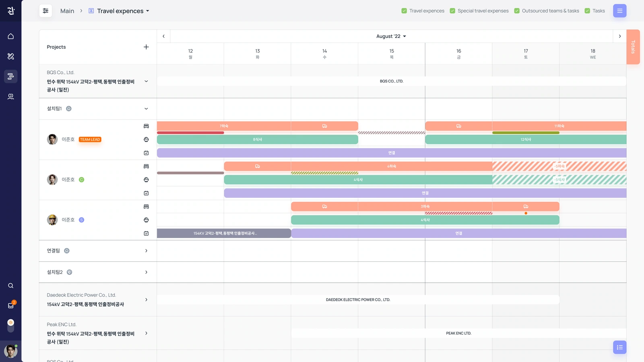This screenshot has height=362, width=644.
Task: Click task icon for blue S badge member
Action: (x=146, y=233)
